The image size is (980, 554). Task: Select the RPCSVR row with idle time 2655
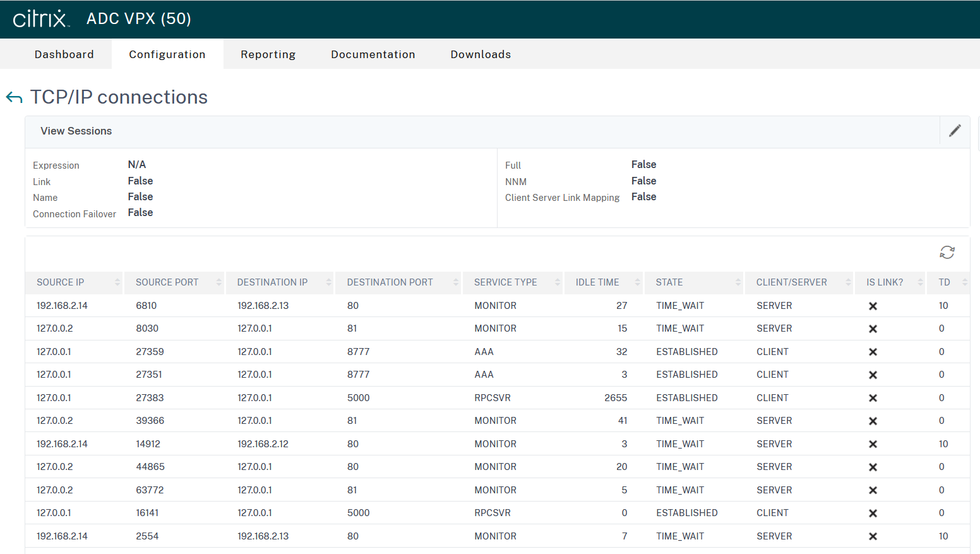coord(493,398)
